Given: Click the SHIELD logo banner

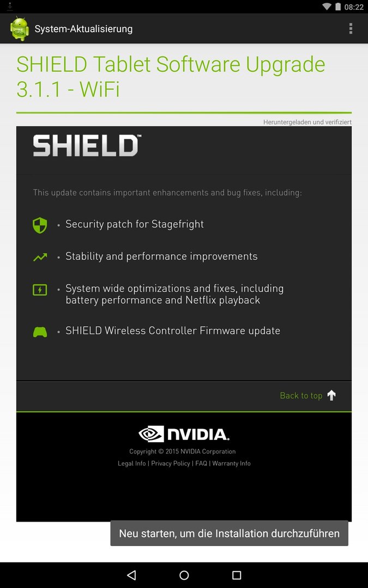Looking at the screenshot, I should (87, 145).
